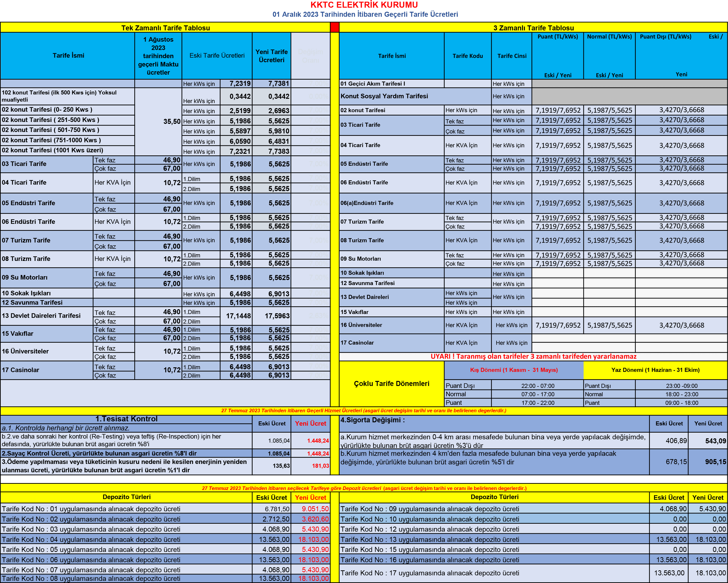Select 'Tarife Kod No : 09' deposit row
The image size is (728, 583).
click(494, 509)
